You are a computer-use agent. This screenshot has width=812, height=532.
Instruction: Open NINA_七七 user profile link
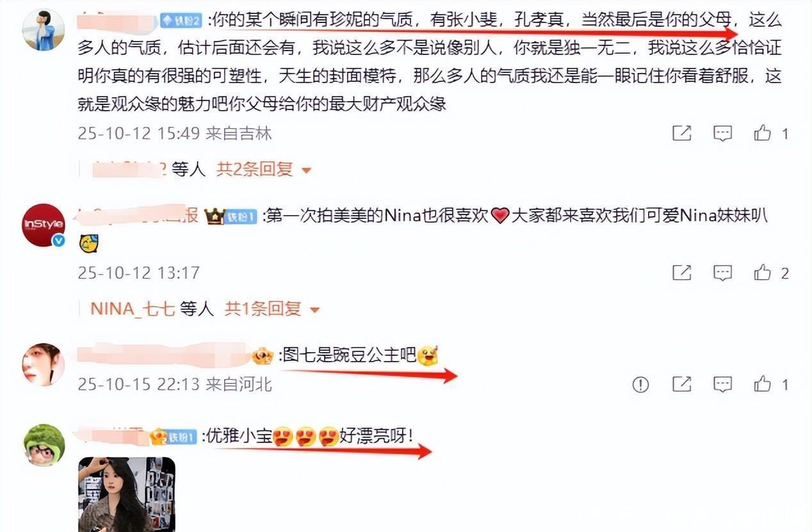click(x=133, y=309)
